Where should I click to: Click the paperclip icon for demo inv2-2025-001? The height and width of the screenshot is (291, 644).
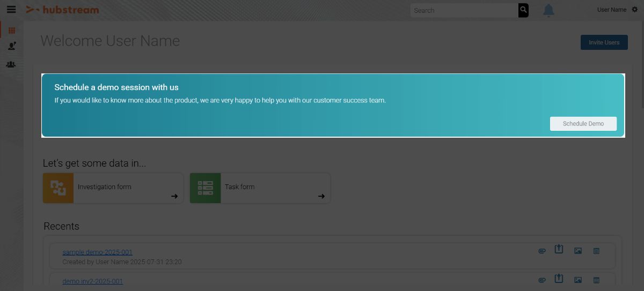click(542, 280)
